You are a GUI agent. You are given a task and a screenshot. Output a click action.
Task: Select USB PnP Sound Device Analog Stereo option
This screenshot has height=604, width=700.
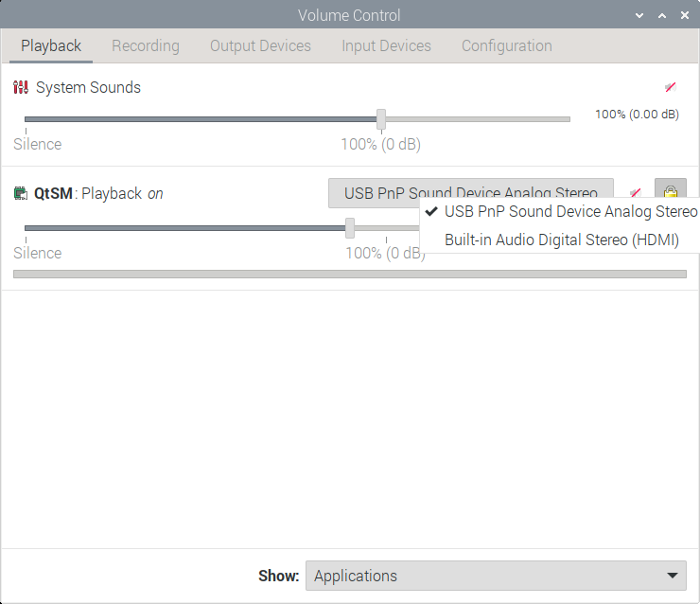pyautogui.click(x=570, y=211)
